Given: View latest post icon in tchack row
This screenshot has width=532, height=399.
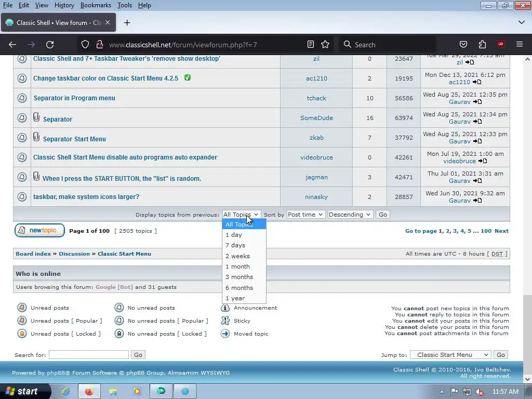Looking at the screenshot, I should point(477,102).
